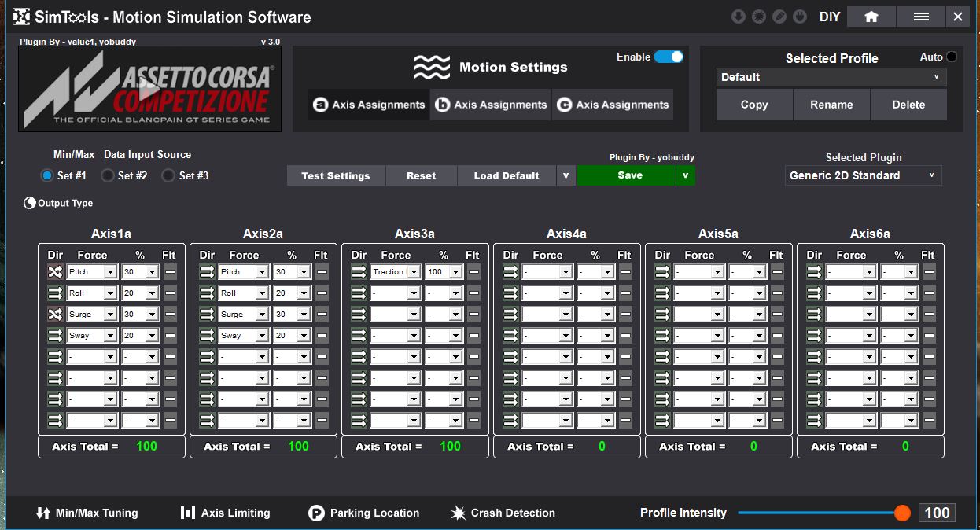Open Crash Detection settings
This screenshot has height=530, width=980.
click(503, 513)
